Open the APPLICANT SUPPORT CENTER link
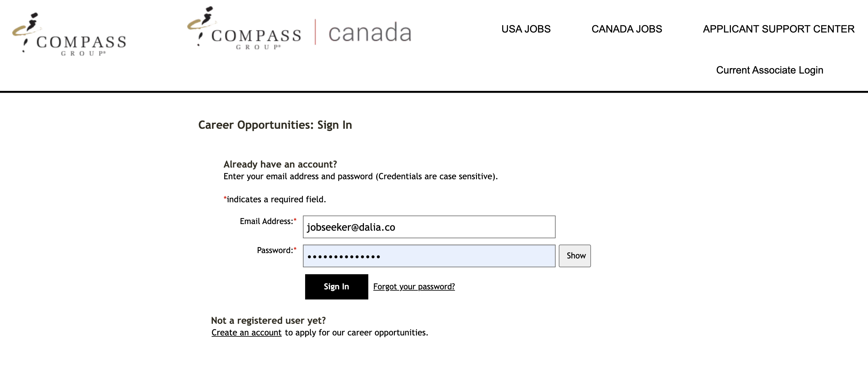 (x=778, y=29)
